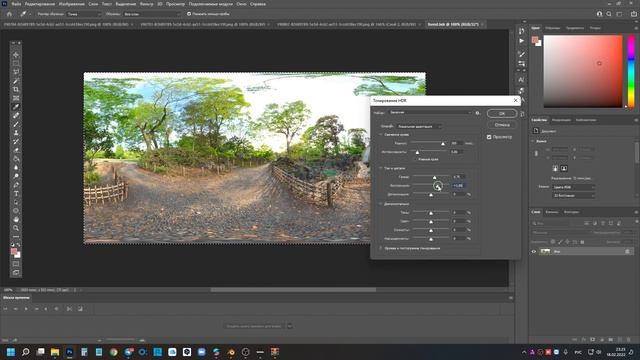Open the Brush Settings panel icon
Image resolution: width=640 pixels, height=360 pixels.
click(x=522, y=54)
